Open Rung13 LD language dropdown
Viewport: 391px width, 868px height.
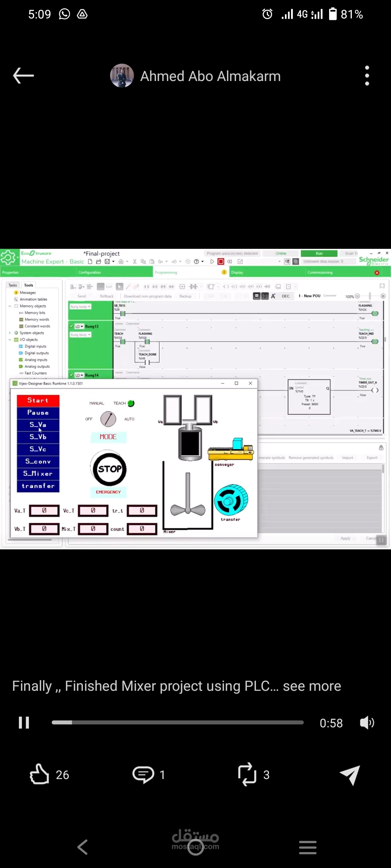click(x=79, y=326)
